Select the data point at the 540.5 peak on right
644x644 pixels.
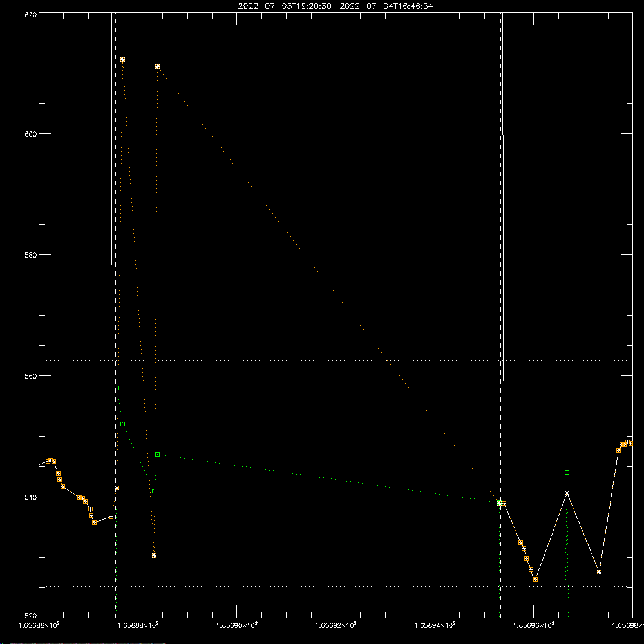click(567, 493)
